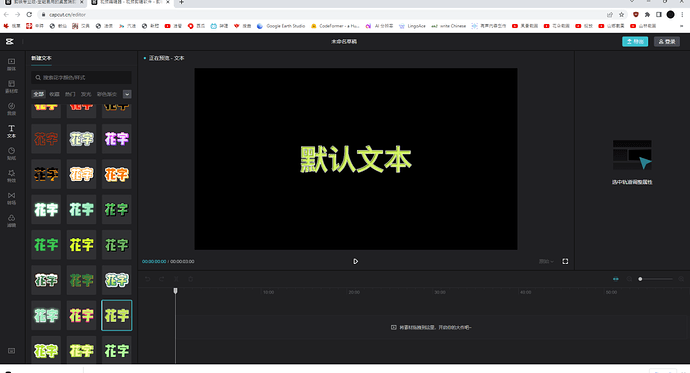Click the timeline zoom-out magnifier

[x=629, y=279]
